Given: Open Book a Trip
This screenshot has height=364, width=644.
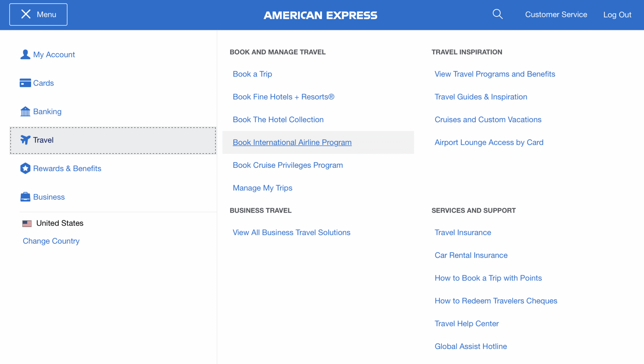Looking at the screenshot, I should (252, 74).
